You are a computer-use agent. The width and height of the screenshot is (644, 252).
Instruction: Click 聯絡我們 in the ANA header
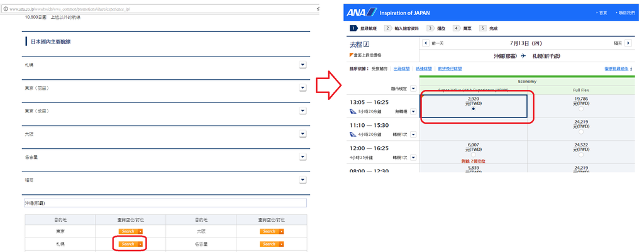click(x=626, y=13)
